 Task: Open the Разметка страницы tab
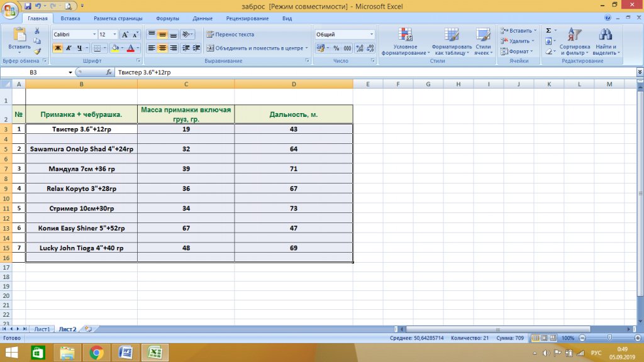pyautogui.click(x=118, y=18)
